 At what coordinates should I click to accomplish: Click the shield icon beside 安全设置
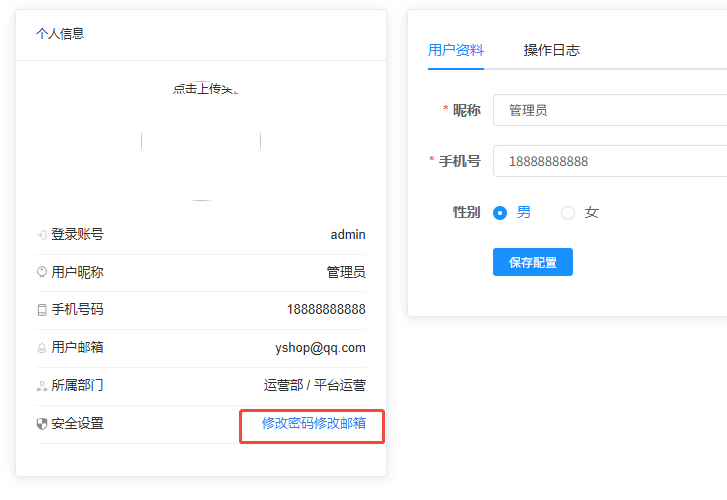[x=42, y=424]
